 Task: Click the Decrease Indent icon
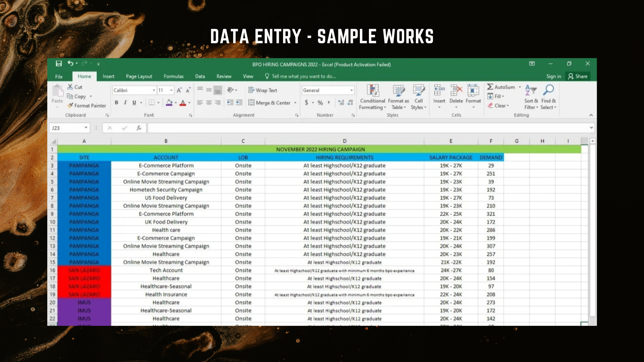[230, 103]
